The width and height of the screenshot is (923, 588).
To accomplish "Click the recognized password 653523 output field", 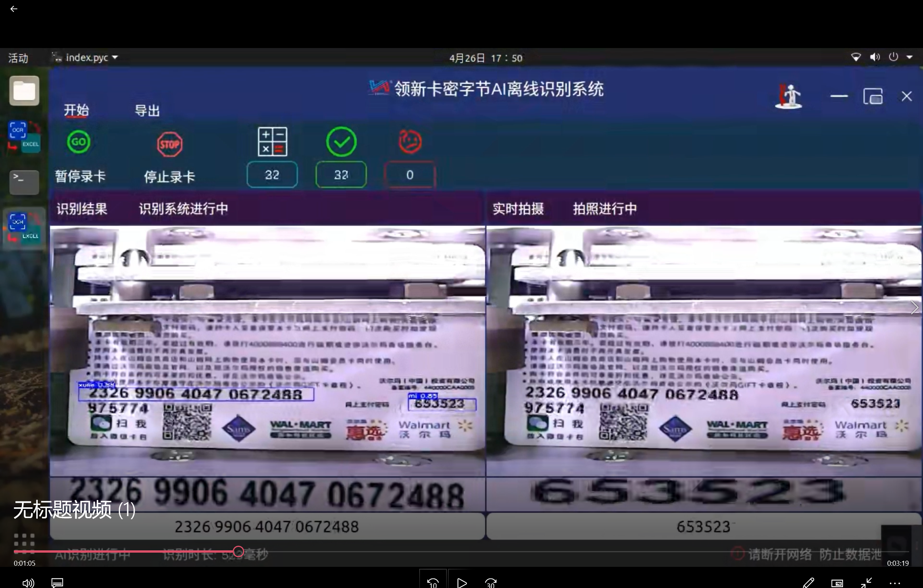I will click(x=704, y=527).
